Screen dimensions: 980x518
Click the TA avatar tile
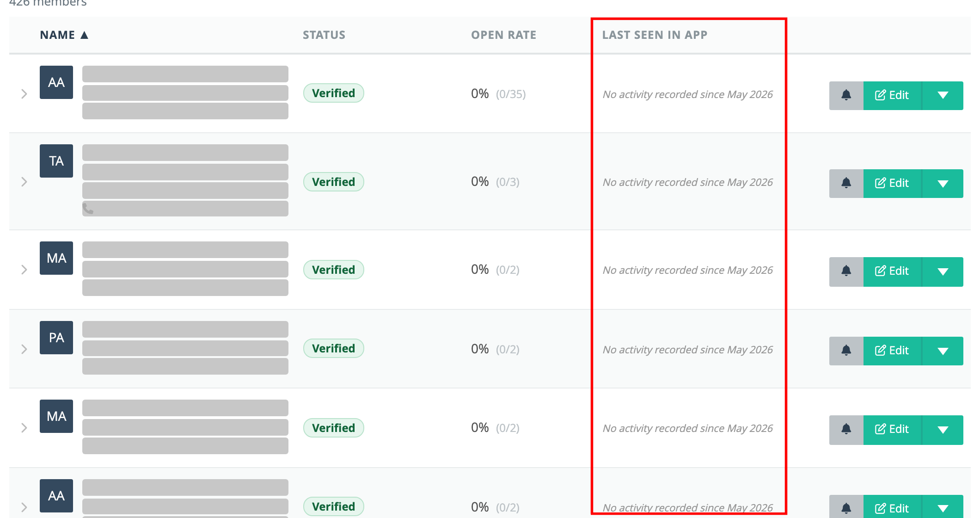(56, 161)
